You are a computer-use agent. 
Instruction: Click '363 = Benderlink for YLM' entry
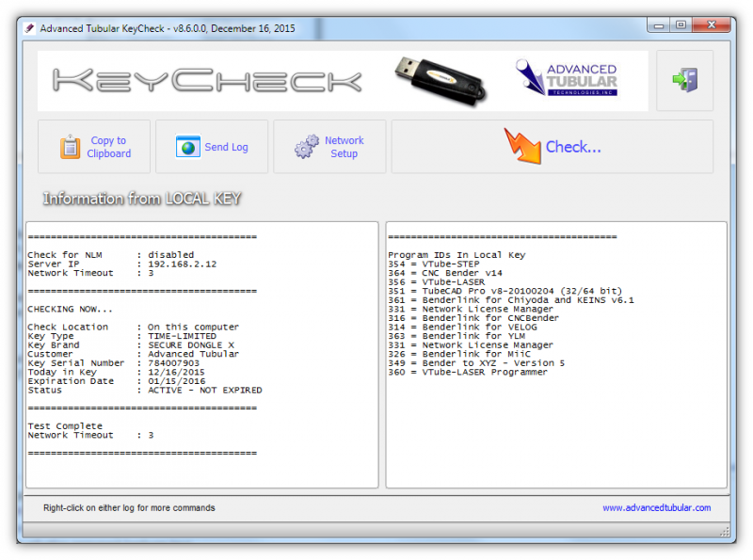pos(457,336)
